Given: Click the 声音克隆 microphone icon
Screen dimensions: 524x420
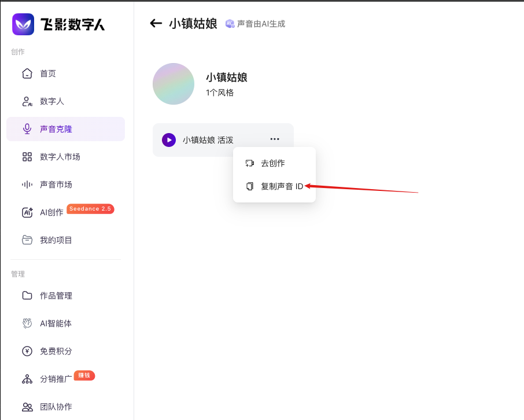Looking at the screenshot, I should click(27, 129).
